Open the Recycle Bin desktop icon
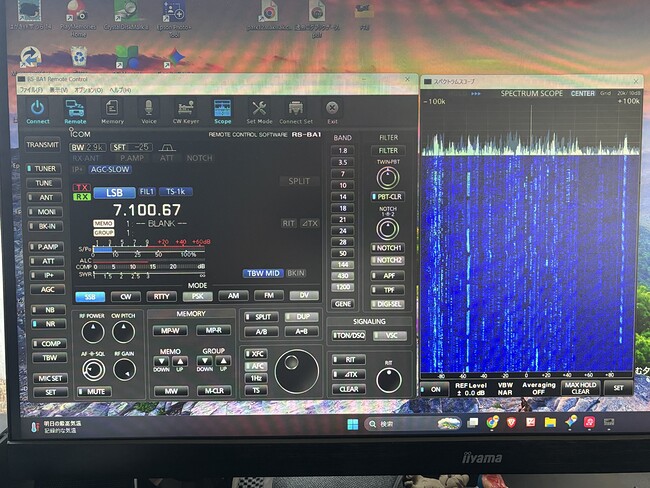Viewport: 650px width, 488px height. point(79,56)
